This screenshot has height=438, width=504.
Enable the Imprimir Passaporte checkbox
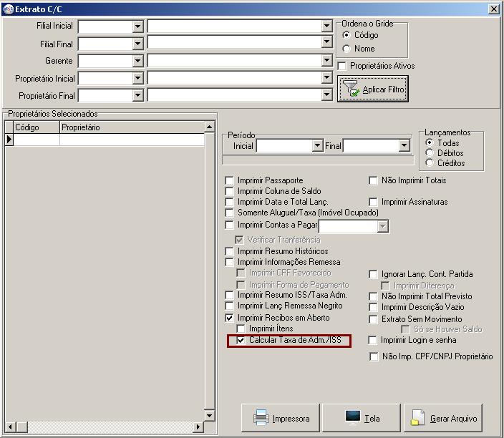click(229, 180)
